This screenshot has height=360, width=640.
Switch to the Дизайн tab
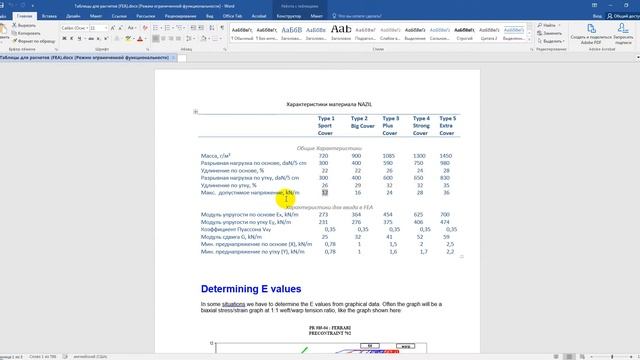coord(73,16)
